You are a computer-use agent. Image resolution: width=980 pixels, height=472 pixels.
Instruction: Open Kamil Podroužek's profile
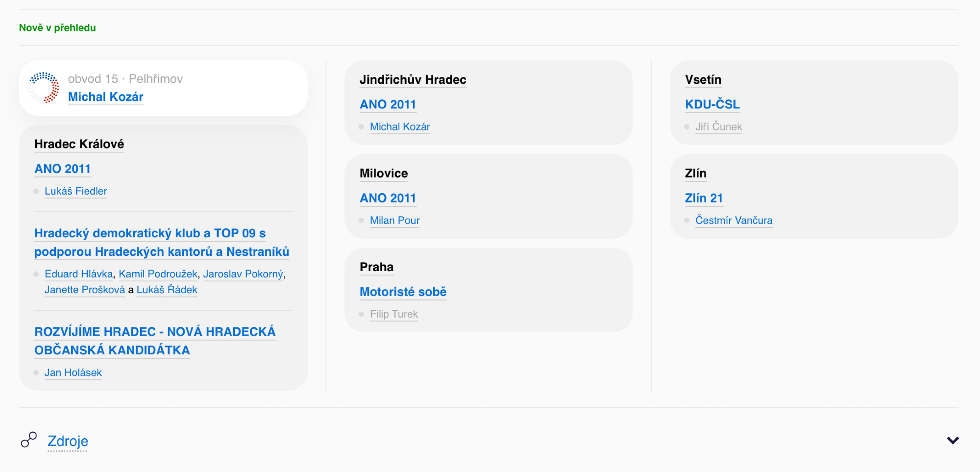pyautogui.click(x=158, y=274)
